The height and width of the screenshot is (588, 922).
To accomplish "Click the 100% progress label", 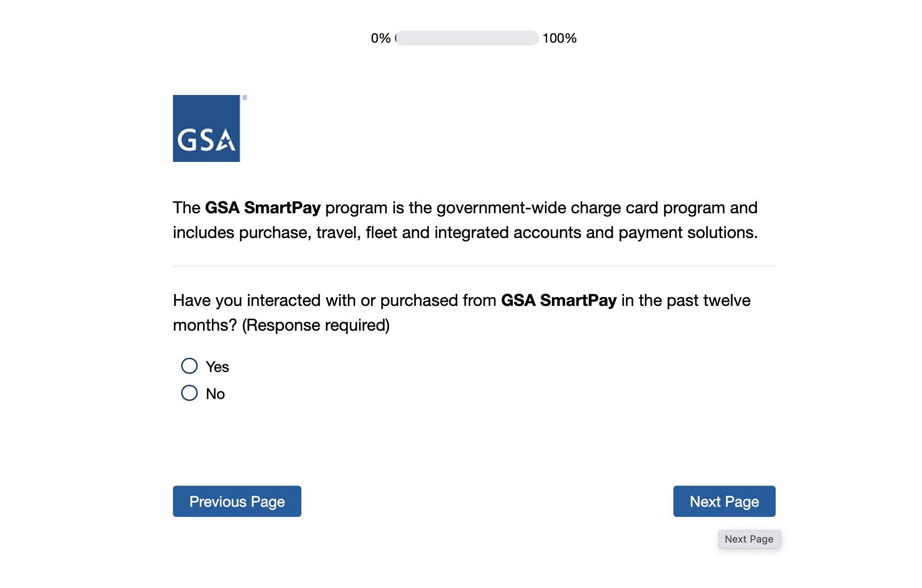I will click(x=559, y=38).
